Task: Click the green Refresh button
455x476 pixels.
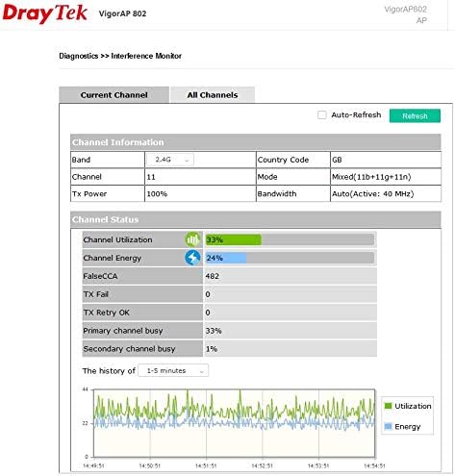Action: pyautogui.click(x=415, y=115)
